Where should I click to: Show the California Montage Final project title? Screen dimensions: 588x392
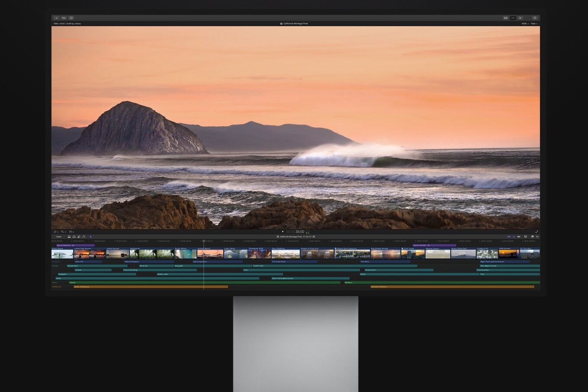(x=295, y=23)
